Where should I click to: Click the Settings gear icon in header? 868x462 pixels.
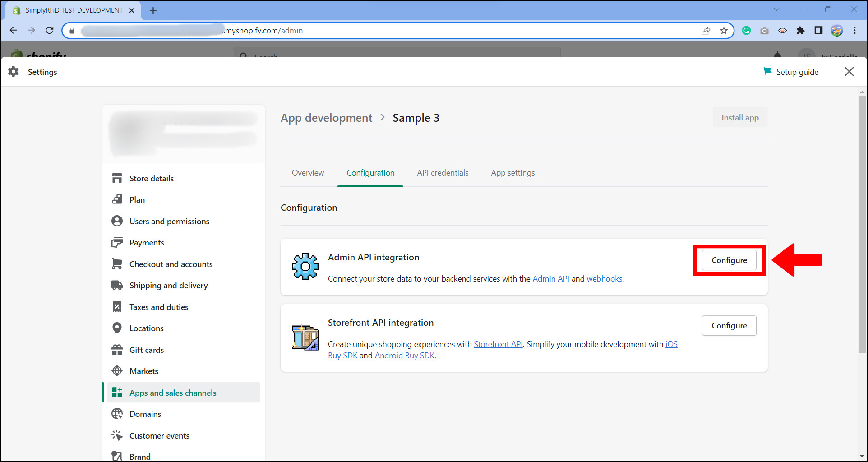tap(14, 72)
